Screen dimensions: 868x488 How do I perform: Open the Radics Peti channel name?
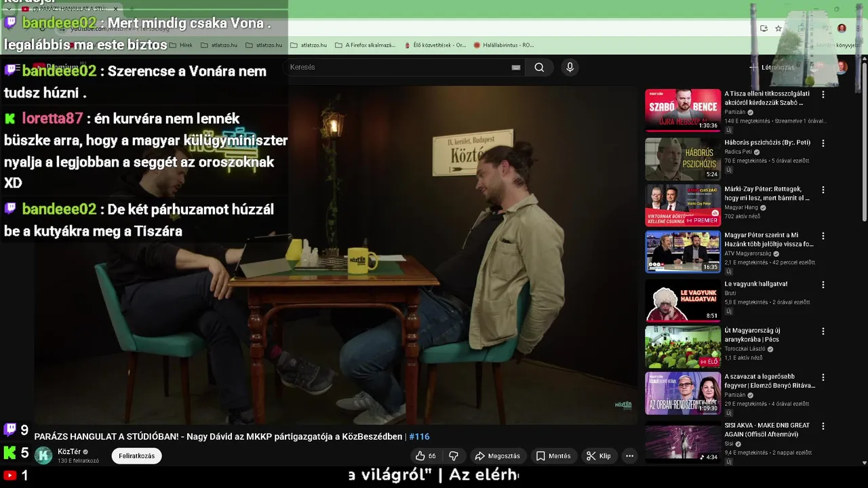pyautogui.click(x=738, y=152)
